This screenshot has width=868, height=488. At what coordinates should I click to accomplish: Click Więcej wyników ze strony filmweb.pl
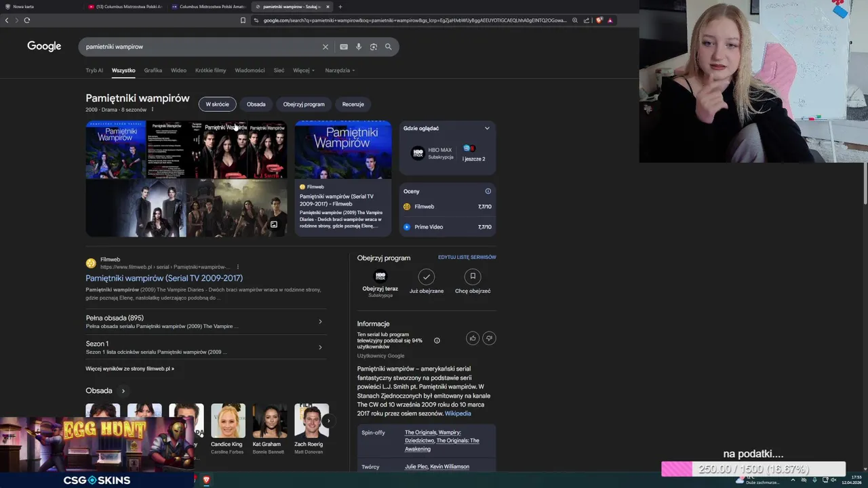[x=130, y=369]
